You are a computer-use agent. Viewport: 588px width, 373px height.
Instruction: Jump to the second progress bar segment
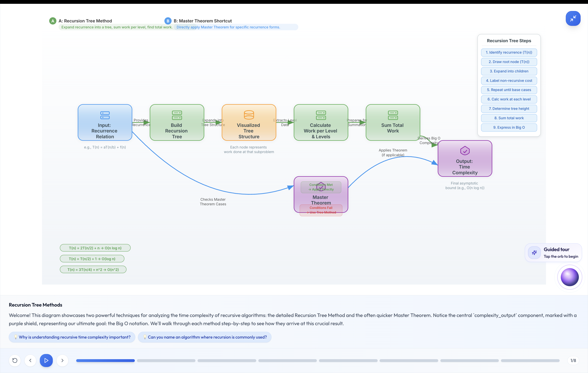pos(166,361)
